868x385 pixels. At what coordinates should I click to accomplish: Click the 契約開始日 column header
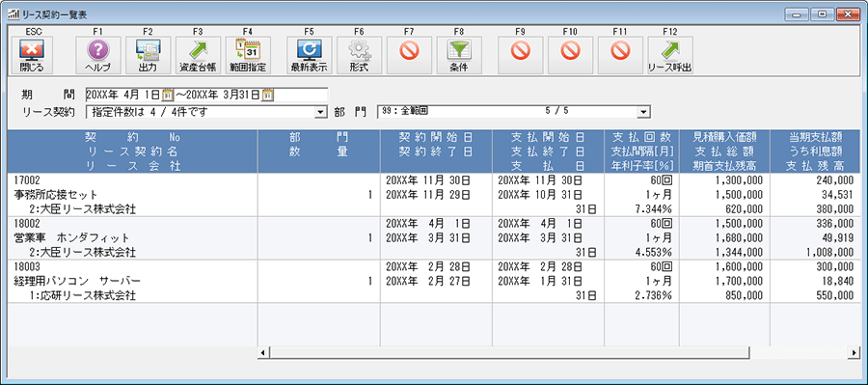[436, 151]
